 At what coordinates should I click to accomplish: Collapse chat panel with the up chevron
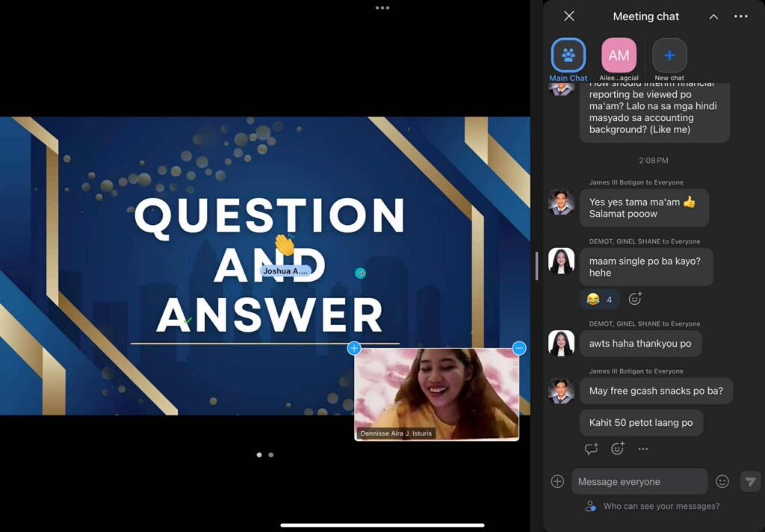713,16
